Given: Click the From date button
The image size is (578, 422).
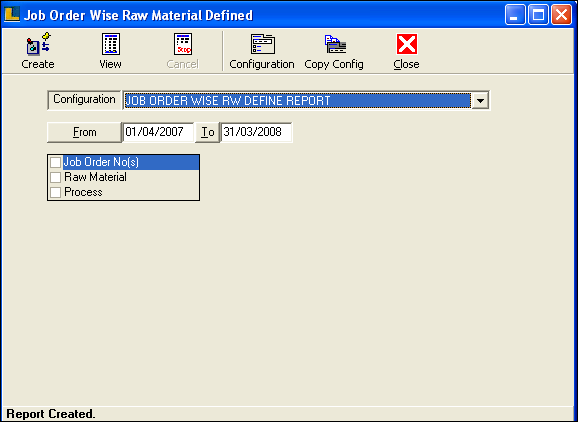Looking at the screenshot, I should (x=84, y=132).
